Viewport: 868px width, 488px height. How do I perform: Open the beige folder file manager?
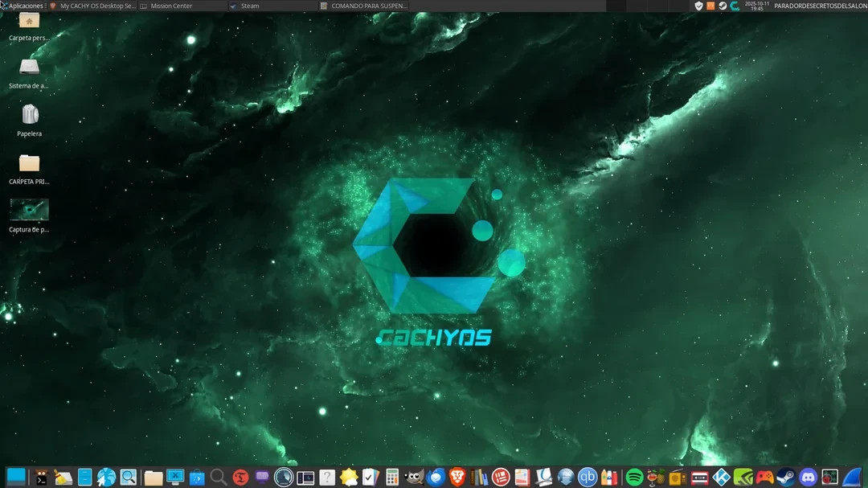(154, 477)
